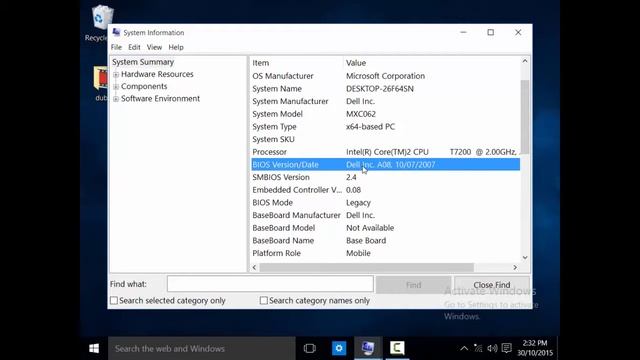Screen dimensions: 640x360
Task: Select System Summary in the tree
Action: [x=143, y=62]
